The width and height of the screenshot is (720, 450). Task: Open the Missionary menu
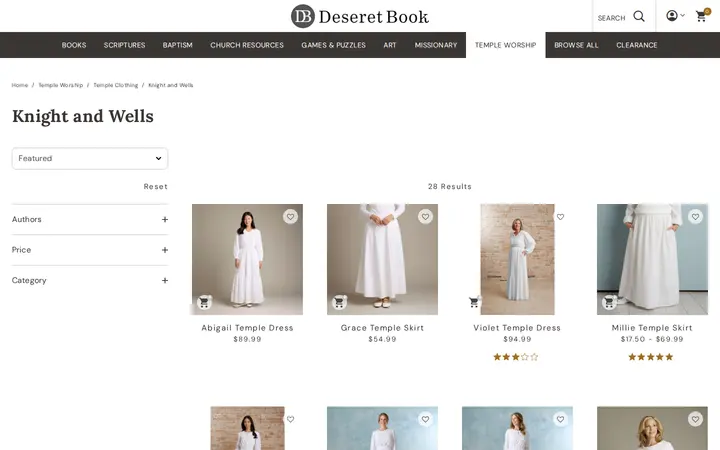436,45
